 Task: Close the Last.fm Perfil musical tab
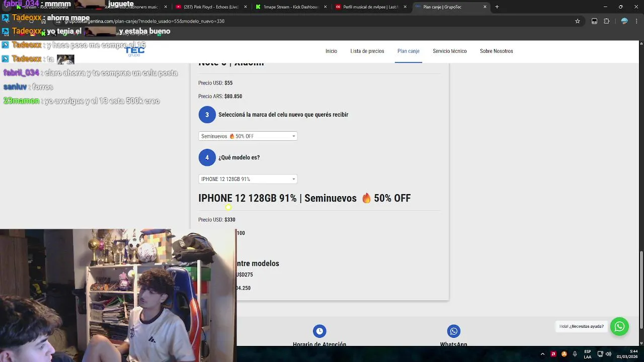click(405, 7)
